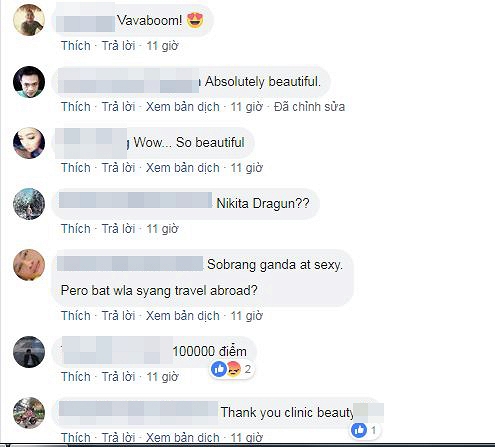
Task: Reply to Absolutely beautiful comment via Trả lời
Action: pyautogui.click(x=118, y=107)
